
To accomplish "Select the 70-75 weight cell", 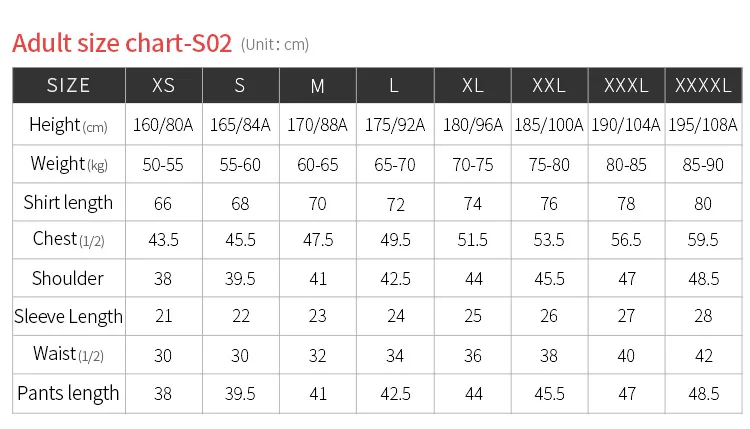I will pos(472,165).
